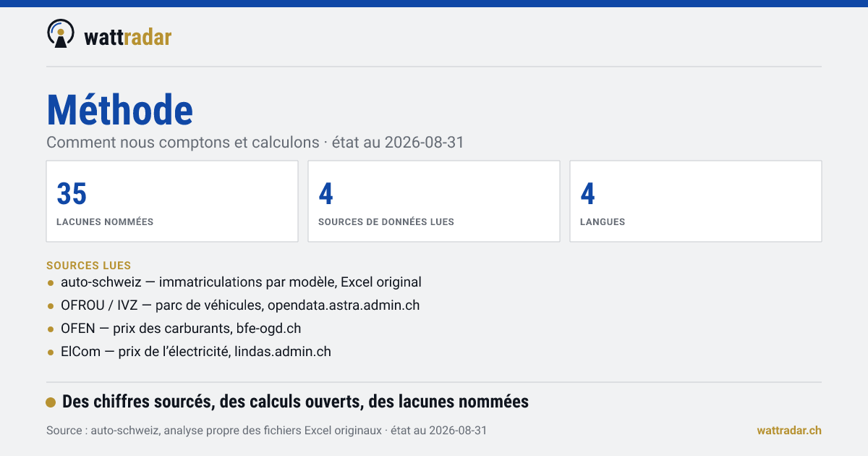The image size is (868, 456).
Task: Click the 'SOURCES DE DONNÉES LUES' label
Action: 386,222
